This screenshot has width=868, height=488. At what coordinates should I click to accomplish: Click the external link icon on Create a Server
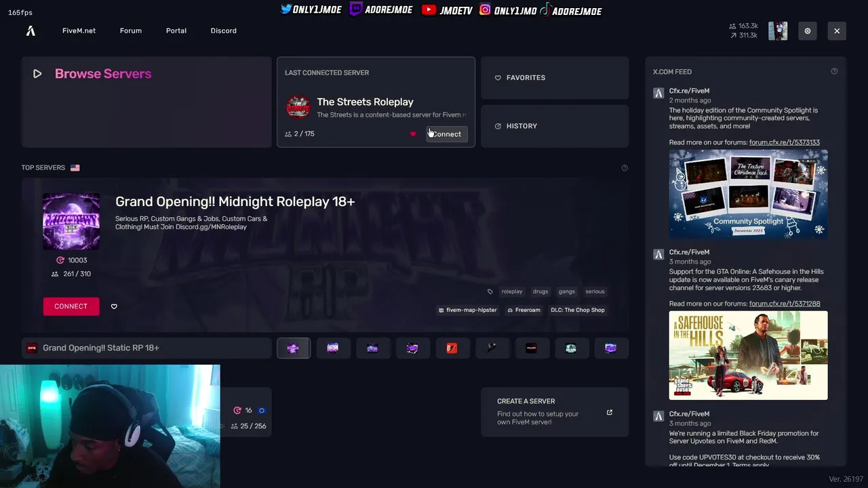coord(610,412)
